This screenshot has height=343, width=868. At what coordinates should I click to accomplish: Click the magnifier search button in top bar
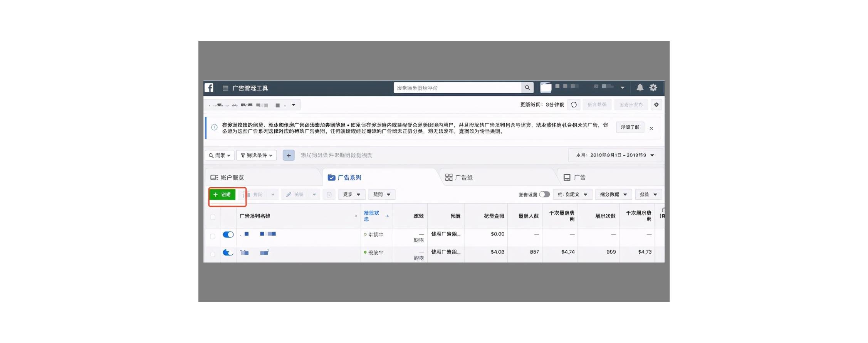[527, 88]
